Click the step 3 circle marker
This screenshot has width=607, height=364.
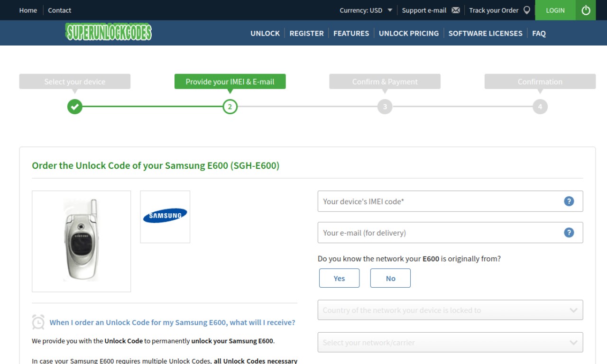click(x=385, y=107)
